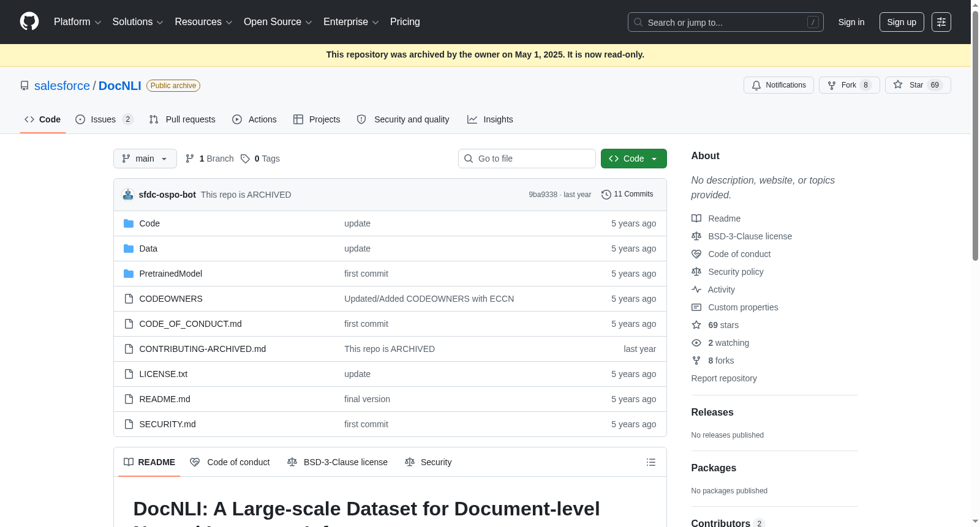Click the eye icon beside watching
Screen dimensions: 980x527
(696, 343)
